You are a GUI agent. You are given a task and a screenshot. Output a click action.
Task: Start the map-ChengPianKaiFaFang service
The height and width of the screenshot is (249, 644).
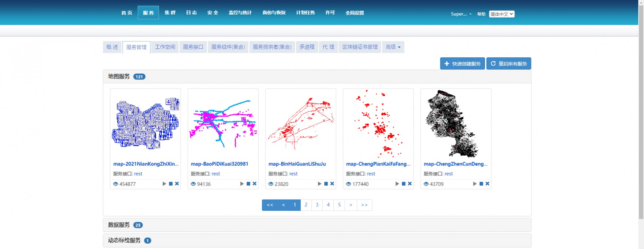[397, 184]
